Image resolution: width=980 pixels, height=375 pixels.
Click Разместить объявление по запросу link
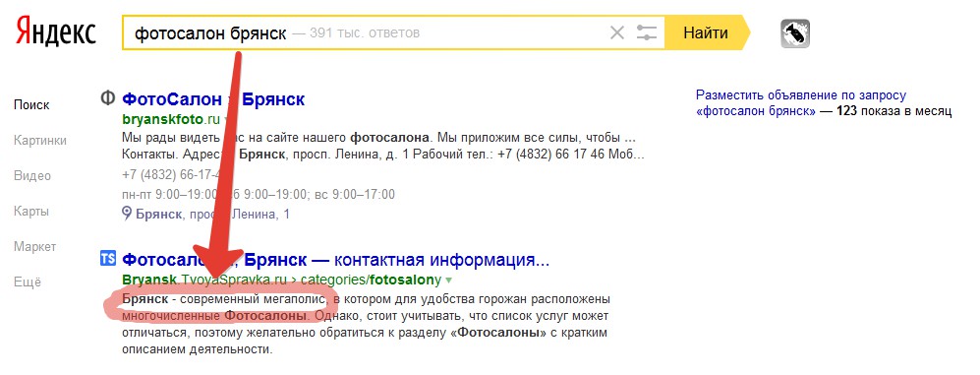[x=801, y=95]
